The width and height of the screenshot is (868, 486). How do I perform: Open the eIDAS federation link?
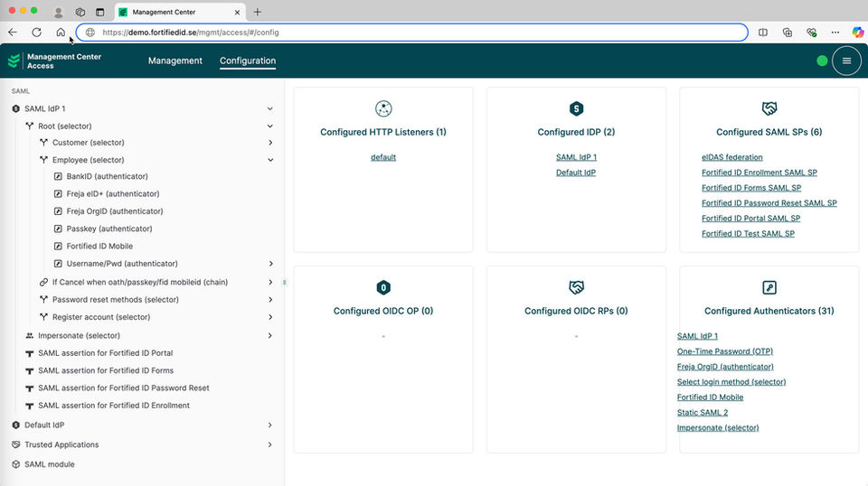[731, 157]
